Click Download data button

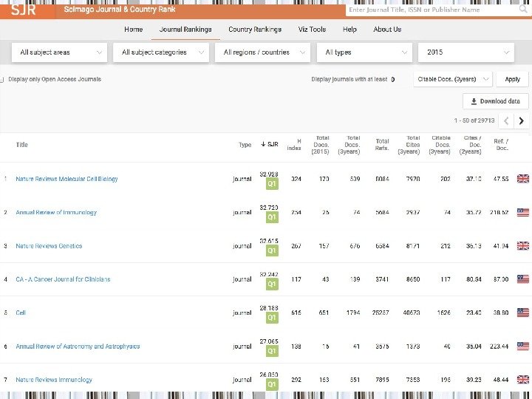(x=496, y=101)
